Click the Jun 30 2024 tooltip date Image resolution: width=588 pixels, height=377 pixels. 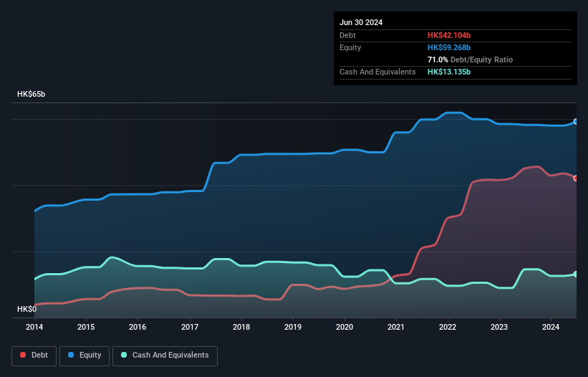pos(361,22)
